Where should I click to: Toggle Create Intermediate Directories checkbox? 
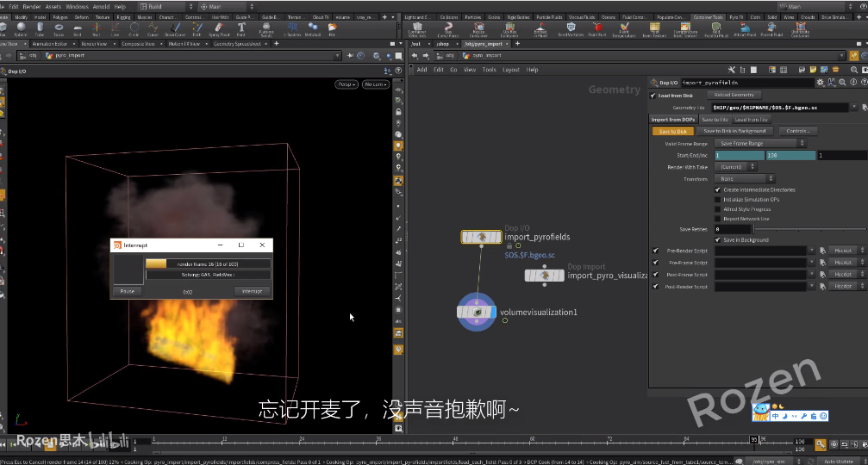(x=718, y=189)
